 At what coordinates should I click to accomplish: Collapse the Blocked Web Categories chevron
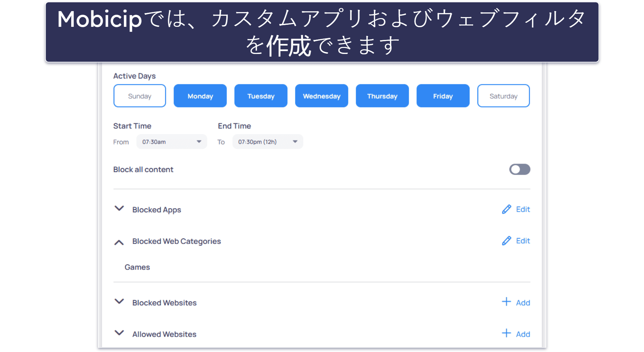(x=119, y=242)
